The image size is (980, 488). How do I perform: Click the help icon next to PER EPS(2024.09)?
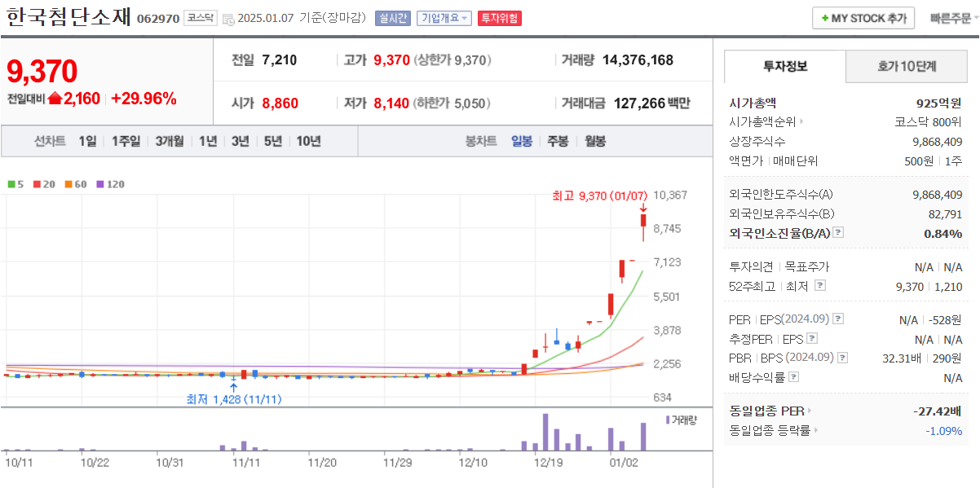(838, 319)
